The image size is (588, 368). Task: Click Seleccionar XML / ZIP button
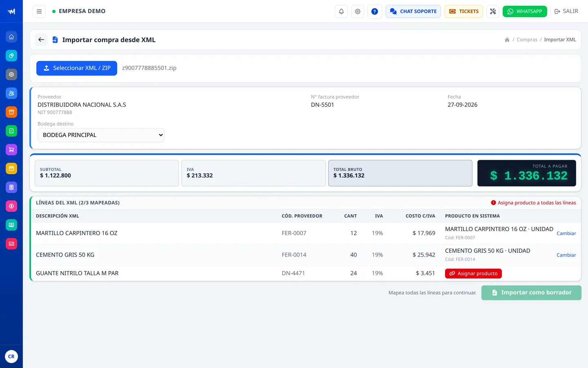click(77, 68)
